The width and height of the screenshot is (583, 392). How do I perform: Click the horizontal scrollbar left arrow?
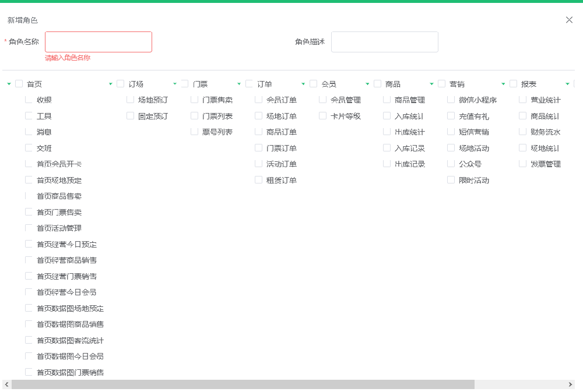click(6, 384)
